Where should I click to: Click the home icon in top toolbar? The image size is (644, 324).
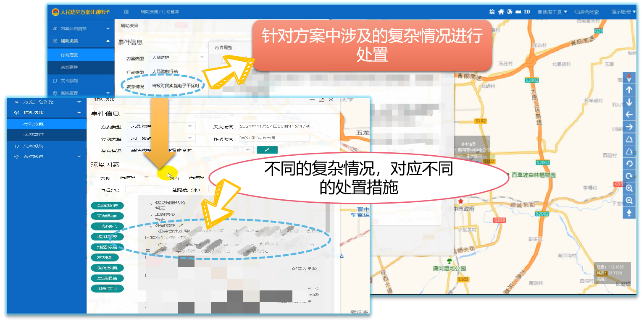[501, 12]
